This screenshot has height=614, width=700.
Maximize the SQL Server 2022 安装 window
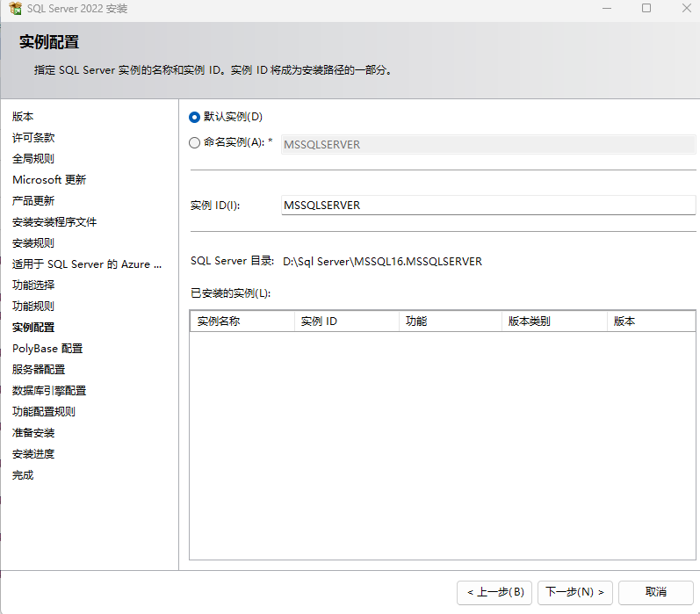(646, 9)
